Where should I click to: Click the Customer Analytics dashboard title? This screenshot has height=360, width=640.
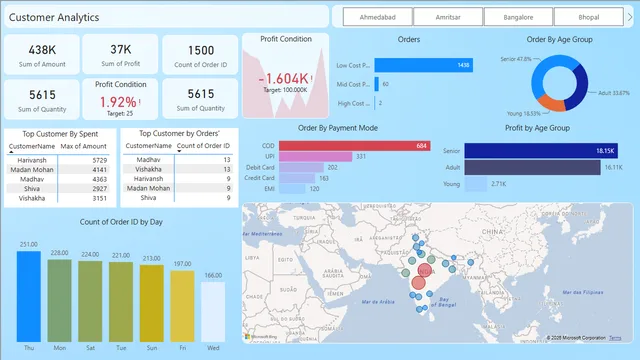54,17
